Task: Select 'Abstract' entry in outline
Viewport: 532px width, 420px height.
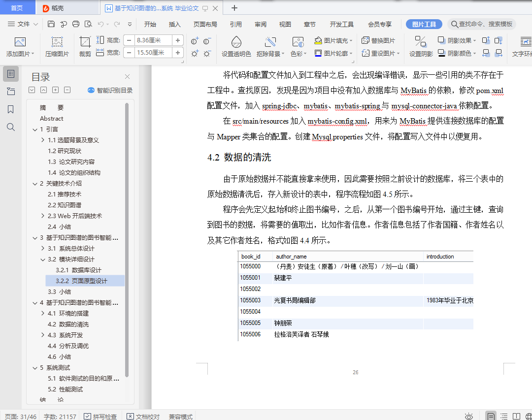Action: [51, 118]
